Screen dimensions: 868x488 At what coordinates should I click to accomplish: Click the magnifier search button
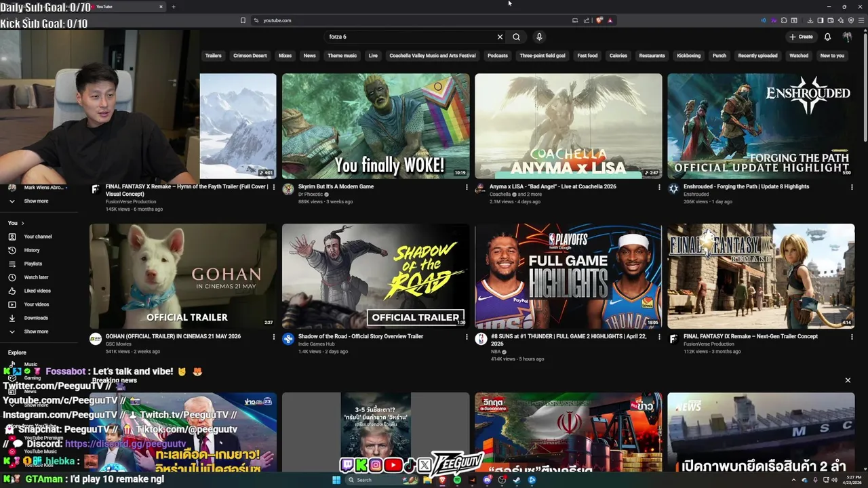[516, 37]
